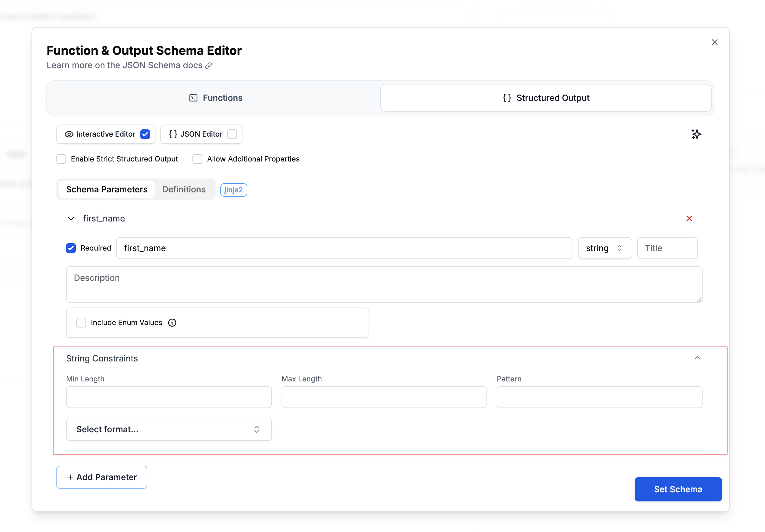
Task: Click the info icon beside Include Enum Values
Action: [172, 322]
